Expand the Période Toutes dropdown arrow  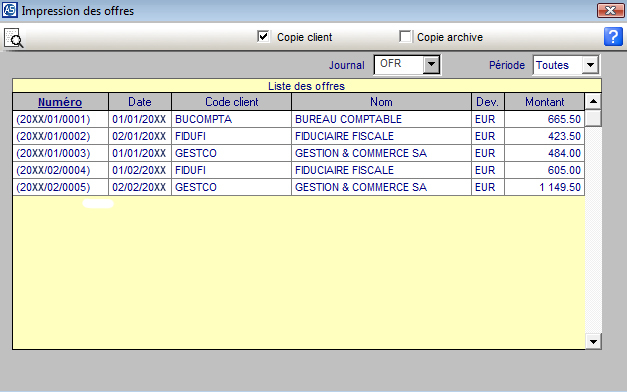click(x=590, y=65)
